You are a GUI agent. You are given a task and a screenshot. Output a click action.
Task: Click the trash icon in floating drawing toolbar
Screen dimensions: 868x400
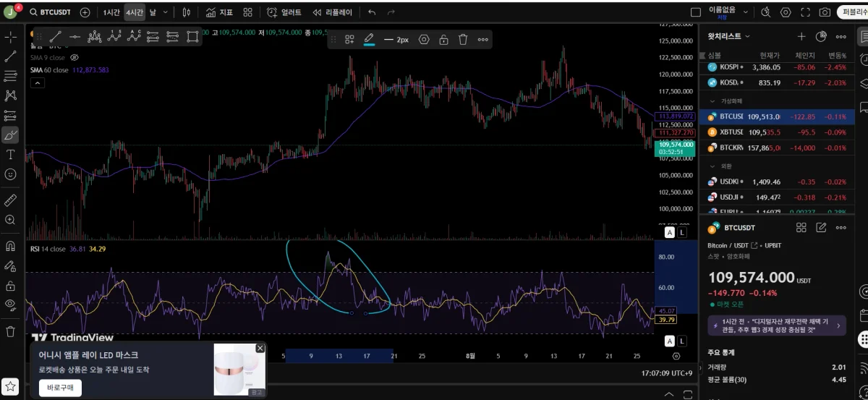coord(463,40)
